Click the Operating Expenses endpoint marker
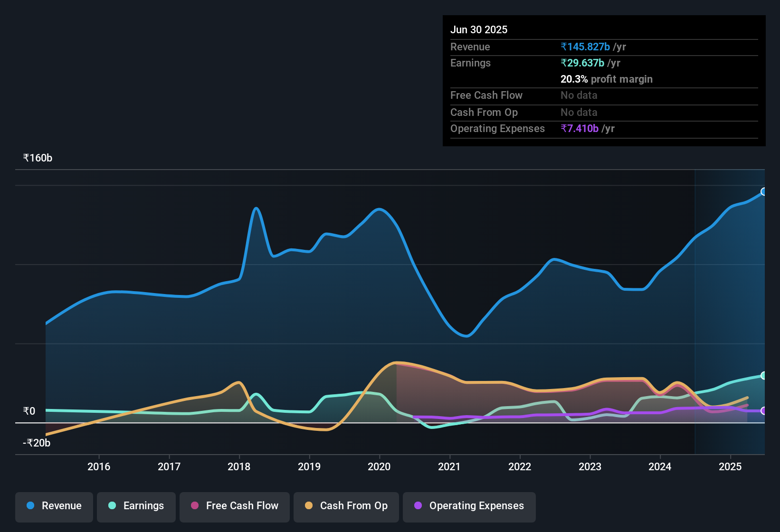Screen dimensions: 780x532 (764, 410)
